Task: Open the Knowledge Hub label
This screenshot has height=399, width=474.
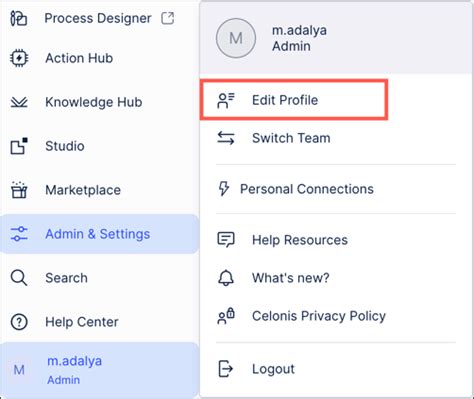Action: [94, 102]
